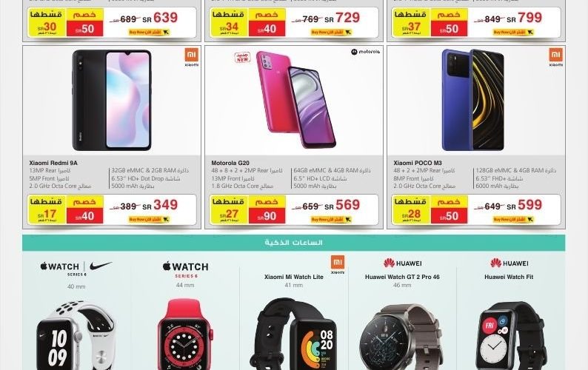Click the Apple Watch Series 6 logo
The height and width of the screenshot is (370, 588).
[186, 269]
